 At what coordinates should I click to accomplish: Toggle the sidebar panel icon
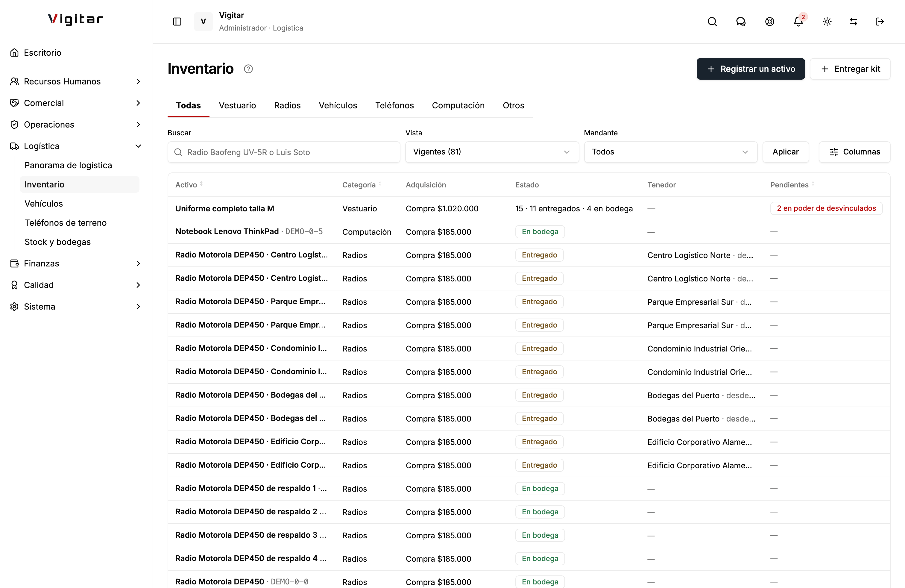(x=177, y=22)
